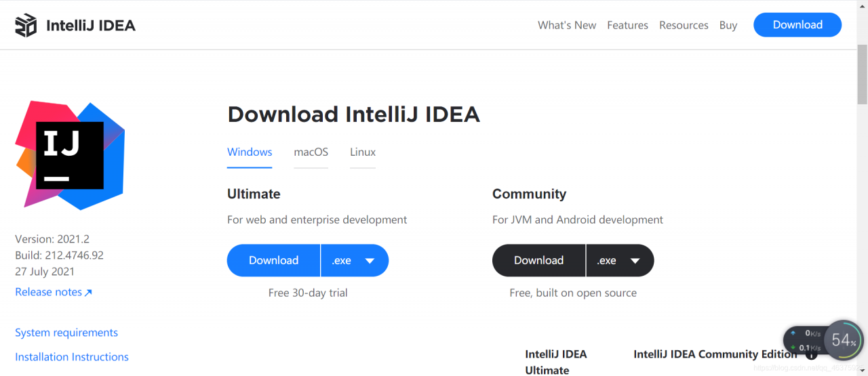Click the scrollbar down arrow
Viewport: 868px width, 376px height.
tap(863, 371)
